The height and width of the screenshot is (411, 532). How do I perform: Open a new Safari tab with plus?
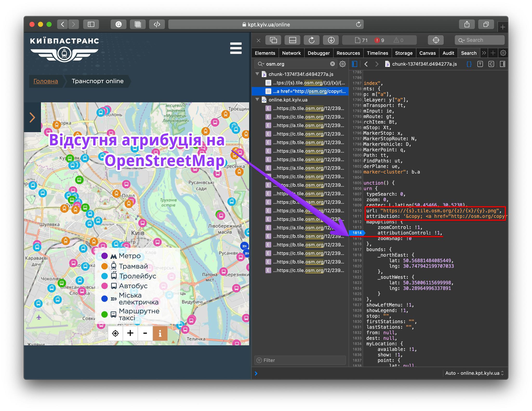point(503,27)
